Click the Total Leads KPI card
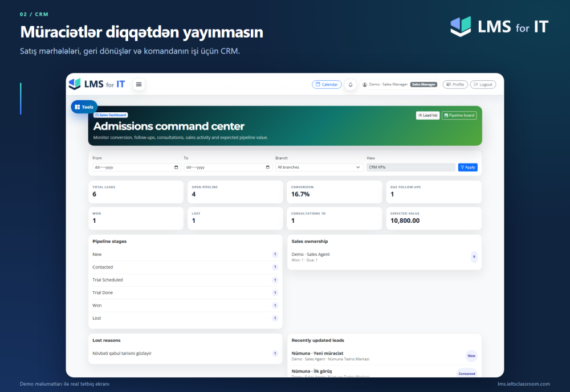Viewport: 570px width, 392px height. [x=136, y=192]
